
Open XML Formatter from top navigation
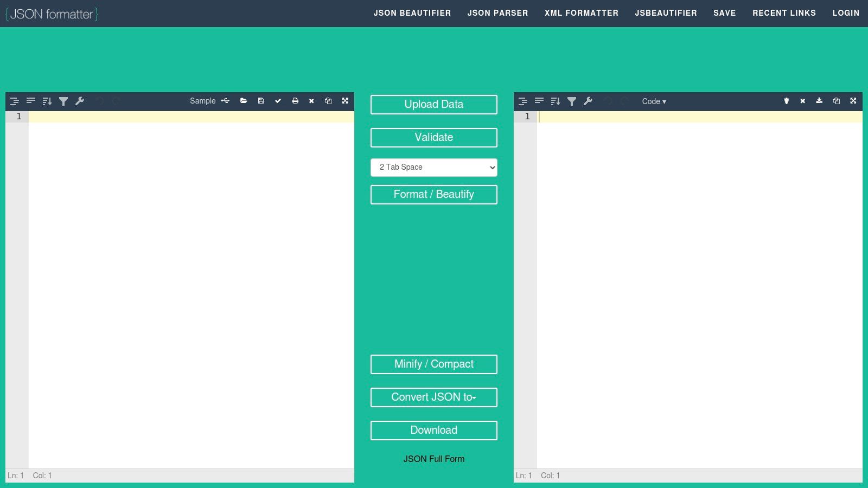point(581,13)
